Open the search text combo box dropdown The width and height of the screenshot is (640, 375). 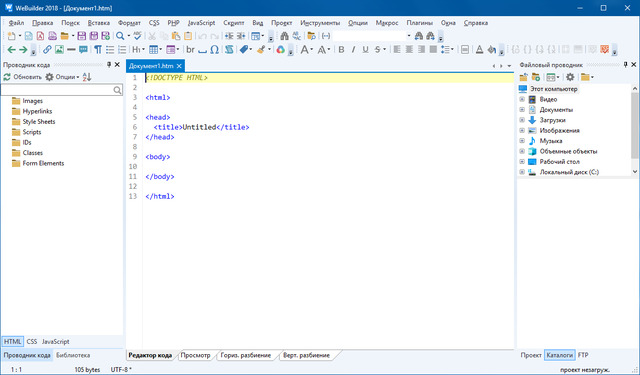pos(408,36)
